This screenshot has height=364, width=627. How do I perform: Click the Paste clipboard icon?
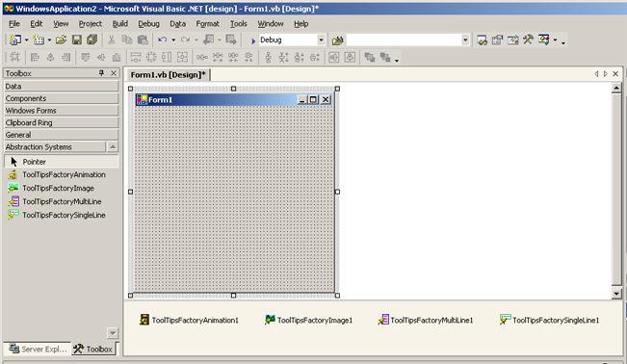click(x=143, y=39)
